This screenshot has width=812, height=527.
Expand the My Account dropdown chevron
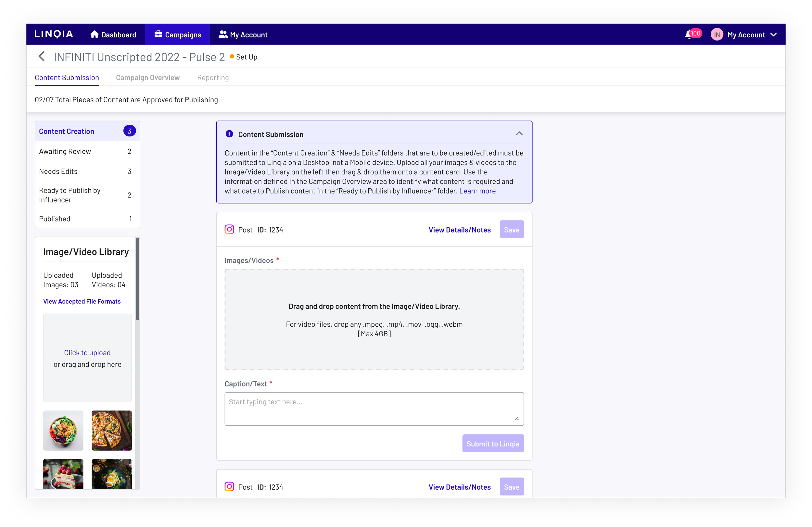pyautogui.click(x=773, y=34)
